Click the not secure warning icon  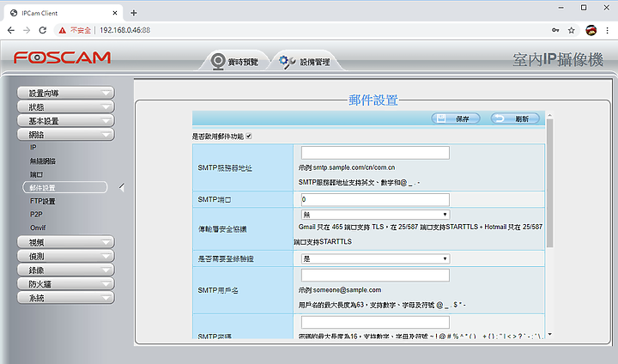(x=63, y=30)
